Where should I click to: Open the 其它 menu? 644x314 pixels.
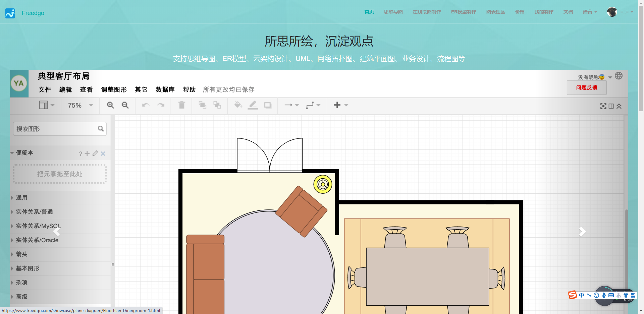click(141, 89)
